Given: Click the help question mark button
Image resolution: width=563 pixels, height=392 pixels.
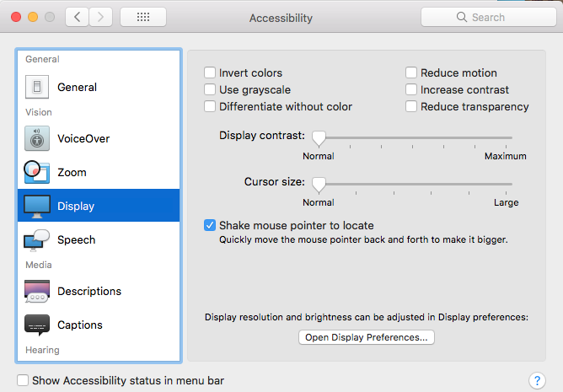Looking at the screenshot, I should pos(535,381).
